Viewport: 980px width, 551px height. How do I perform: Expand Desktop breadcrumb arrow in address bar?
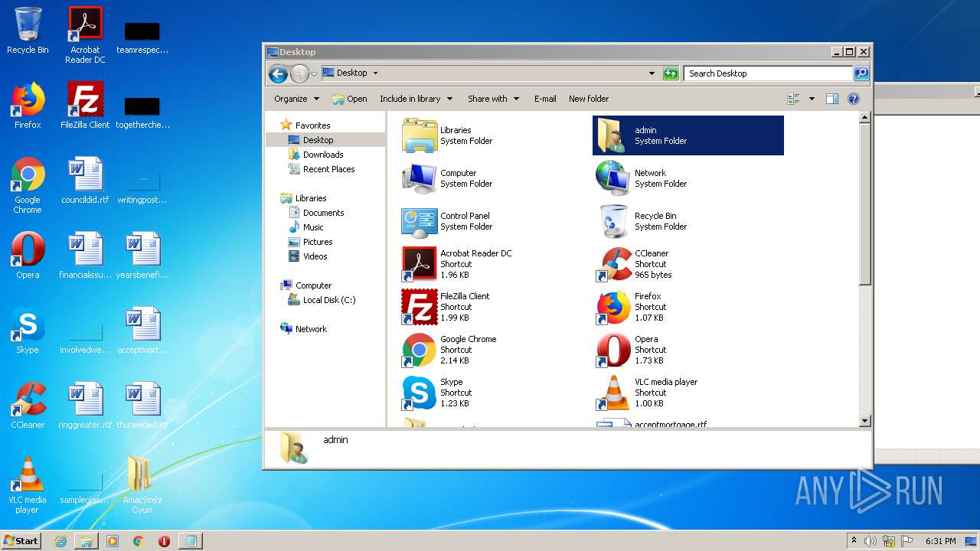pyautogui.click(x=375, y=73)
